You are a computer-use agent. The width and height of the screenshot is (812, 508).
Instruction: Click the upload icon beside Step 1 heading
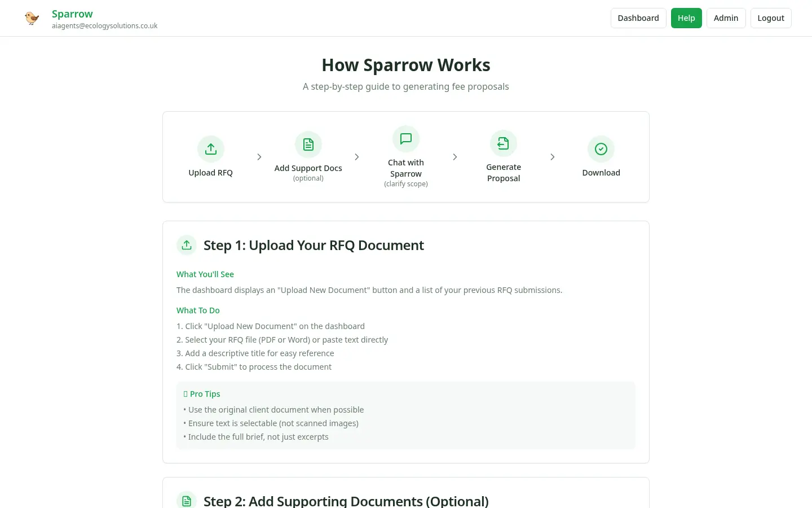pos(187,245)
